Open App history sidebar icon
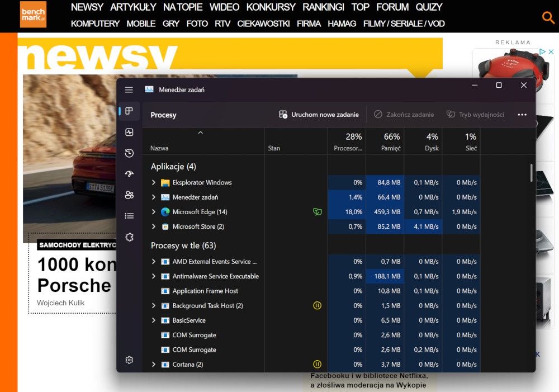 [129, 153]
